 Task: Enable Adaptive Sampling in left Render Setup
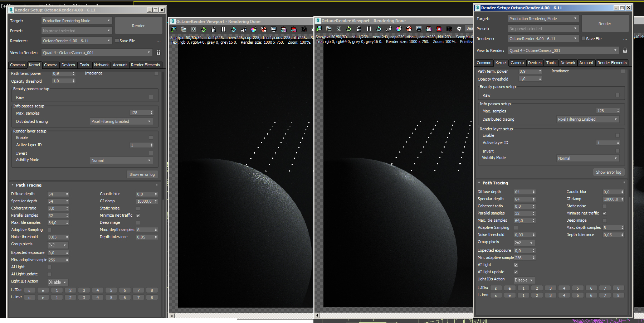[49, 230]
